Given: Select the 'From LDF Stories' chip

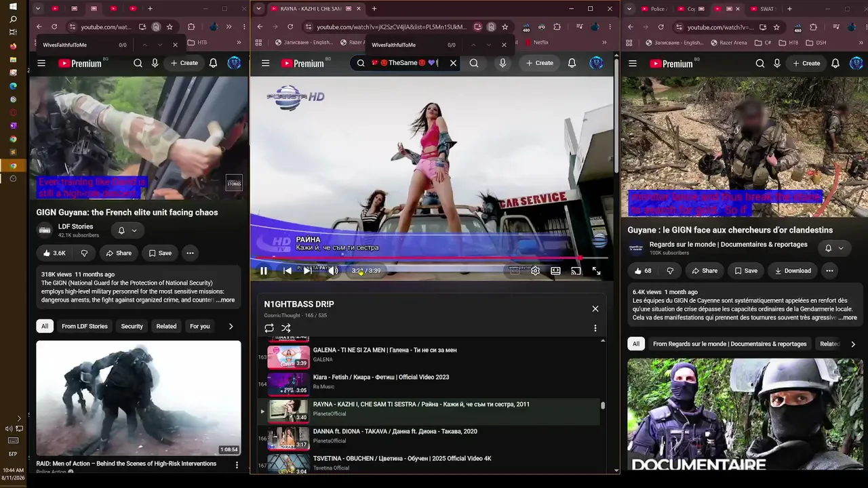Looking at the screenshot, I should 85,326.
